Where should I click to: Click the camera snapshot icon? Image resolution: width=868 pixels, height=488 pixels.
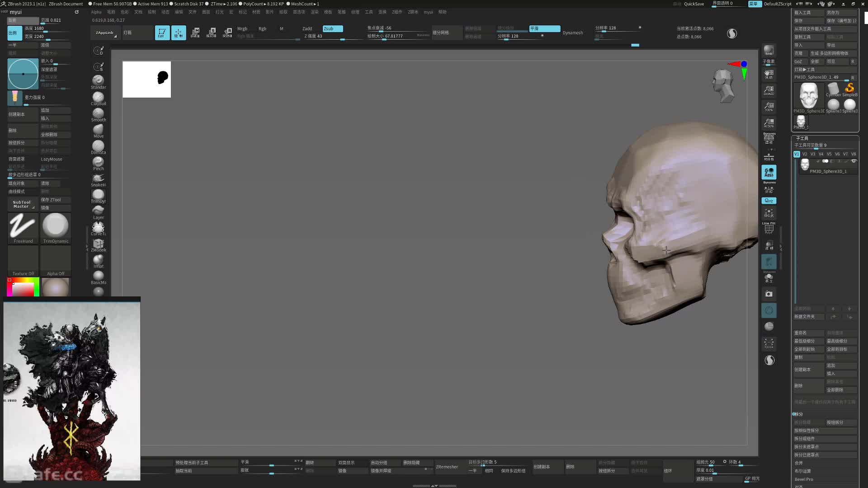(x=769, y=294)
